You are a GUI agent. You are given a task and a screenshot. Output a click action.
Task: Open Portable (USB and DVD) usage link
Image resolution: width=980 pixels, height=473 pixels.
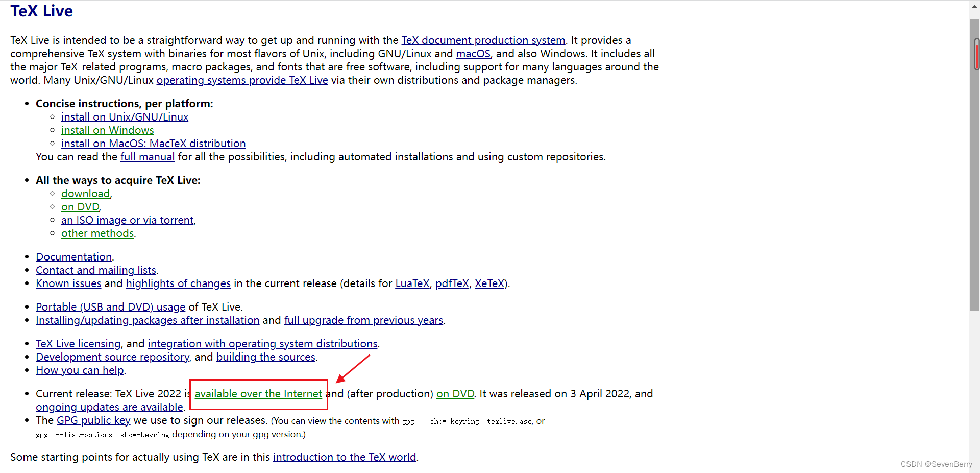pyautogui.click(x=110, y=307)
